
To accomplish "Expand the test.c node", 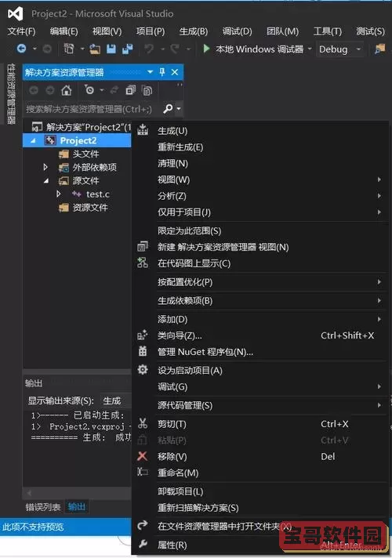I will (x=59, y=194).
